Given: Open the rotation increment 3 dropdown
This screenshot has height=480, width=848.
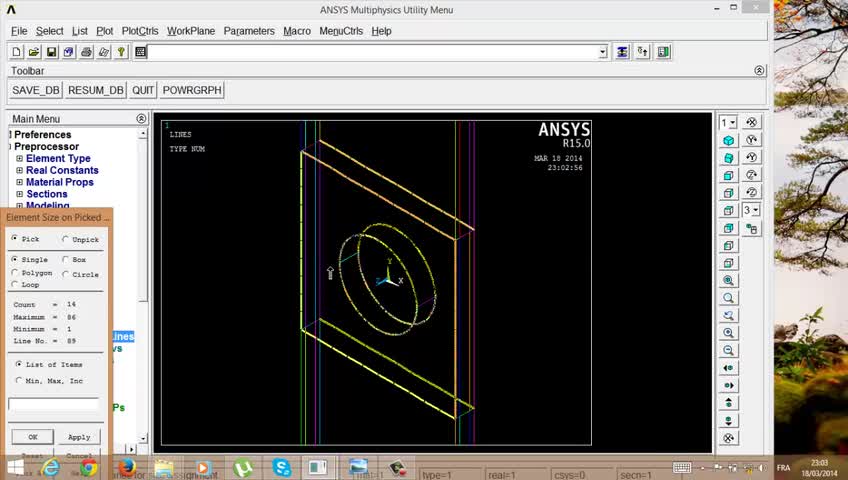Looking at the screenshot, I should click(x=756, y=210).
